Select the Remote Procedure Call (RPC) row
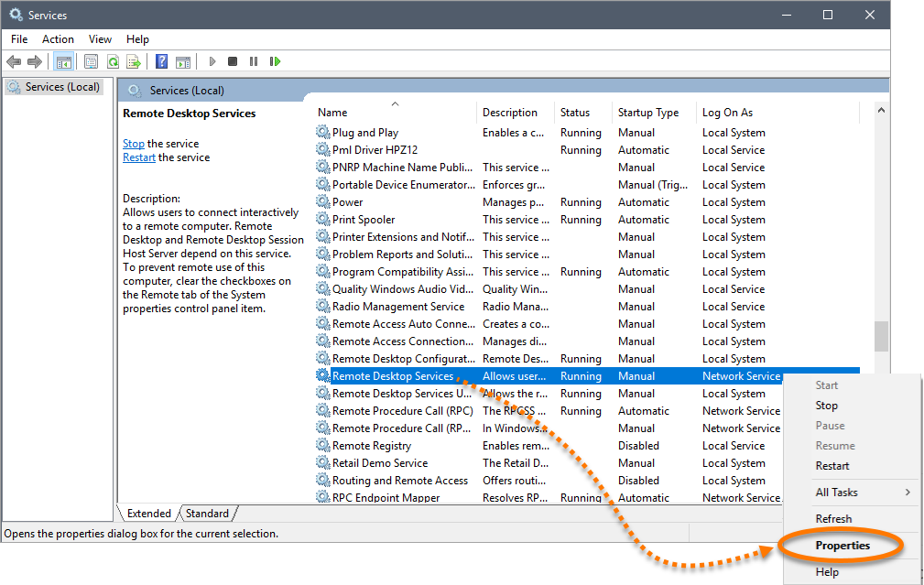924x585 pixels. [550, 411]
